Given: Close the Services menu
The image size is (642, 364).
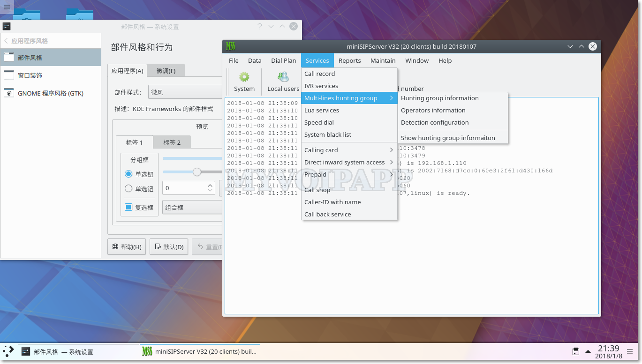Looking at the screenshot, I should click(x=317, y=60).
